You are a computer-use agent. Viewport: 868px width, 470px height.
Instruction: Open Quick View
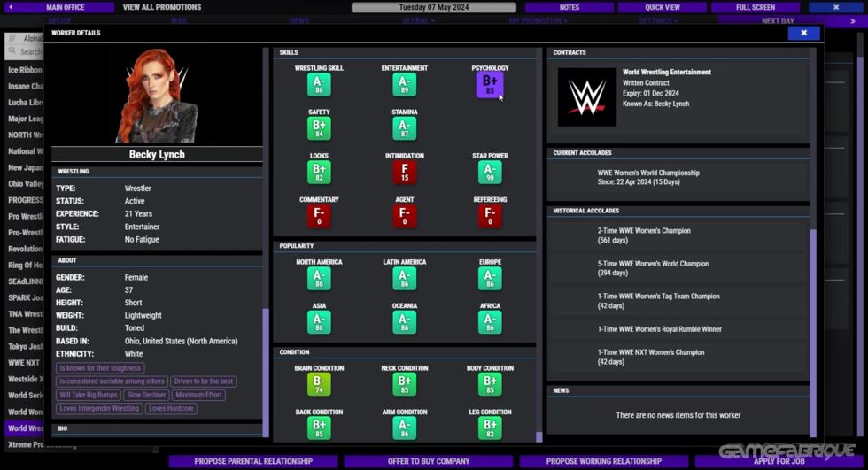point(663,7)
